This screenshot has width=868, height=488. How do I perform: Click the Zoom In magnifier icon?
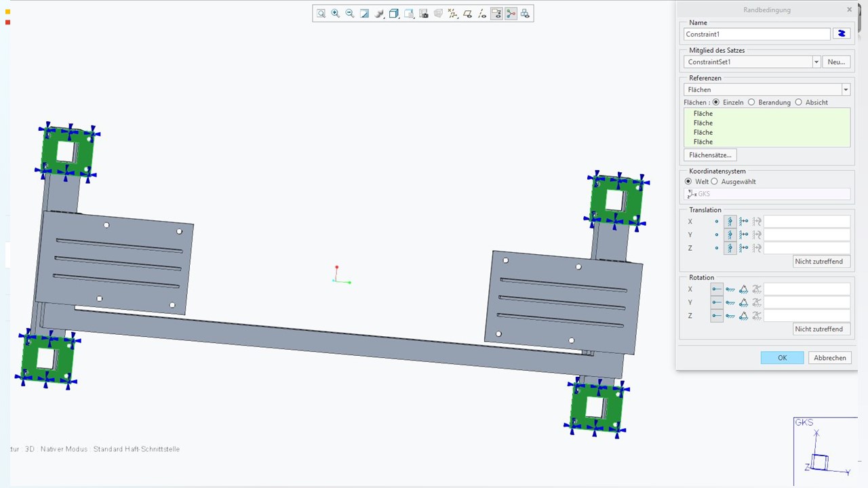[335, 14]
